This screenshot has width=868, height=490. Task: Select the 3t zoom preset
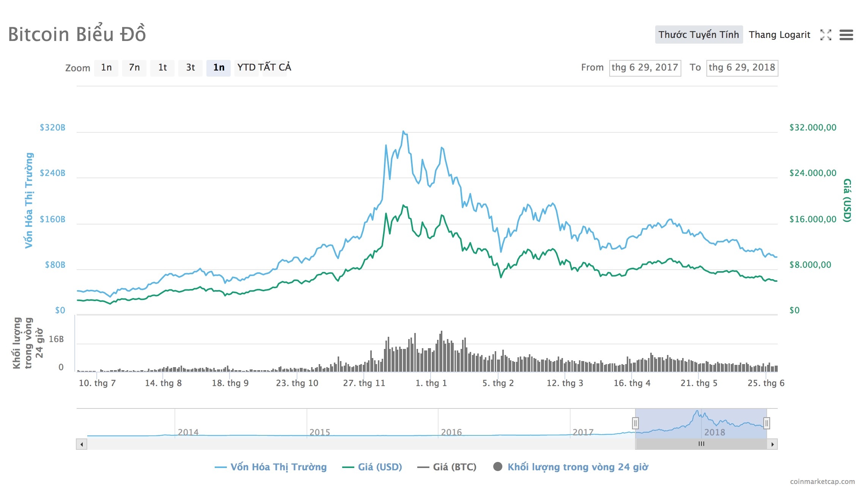(x=190, y=68)
